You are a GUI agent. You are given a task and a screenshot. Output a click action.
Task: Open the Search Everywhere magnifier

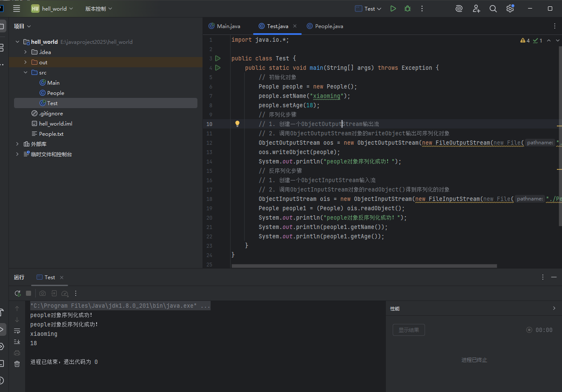[493, 9]
